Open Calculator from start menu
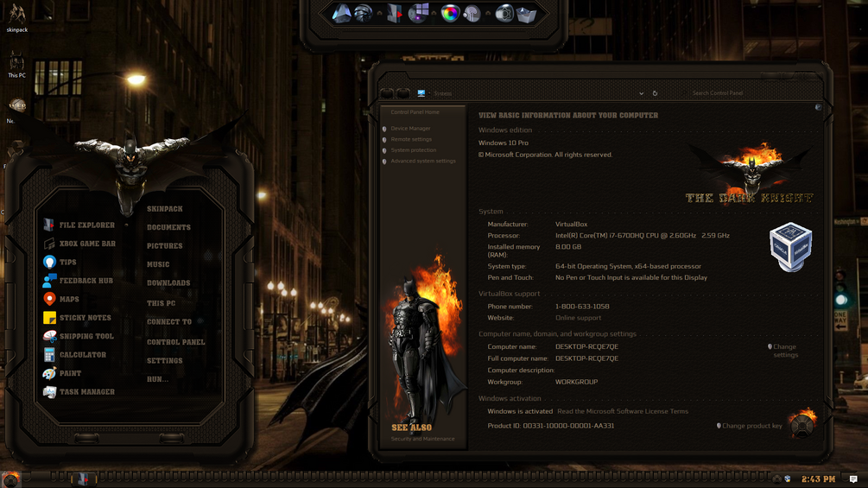868x488 pixels. pos(75,355)
